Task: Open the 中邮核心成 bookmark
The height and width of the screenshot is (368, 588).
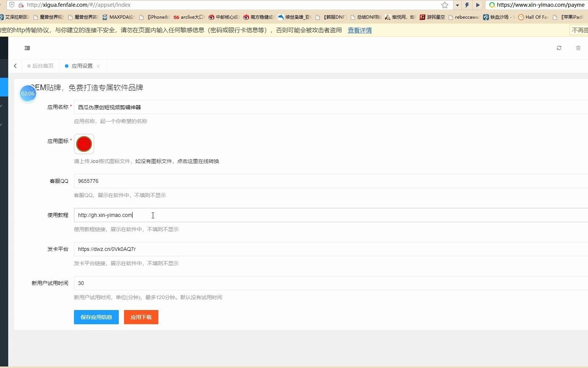Action: 223,17
